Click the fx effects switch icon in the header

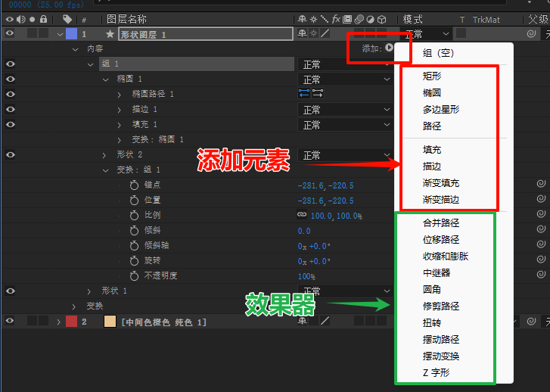[336, 19]
